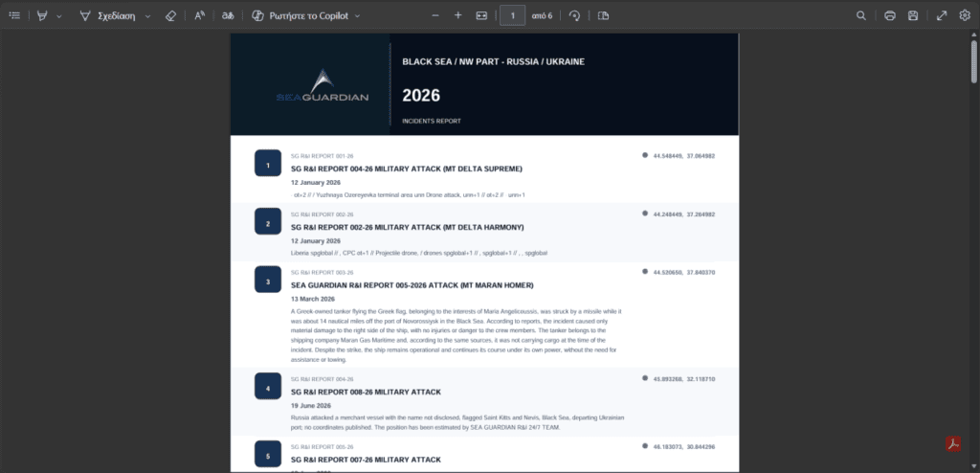
Task: Select the eraser tool
Action: pos(170,15)
